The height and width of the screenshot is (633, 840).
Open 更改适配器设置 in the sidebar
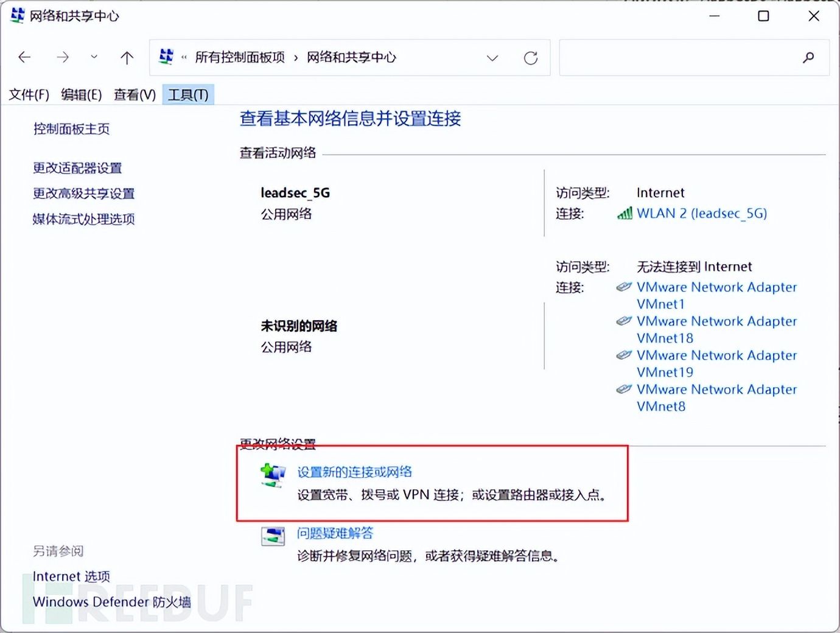(77, 168)
